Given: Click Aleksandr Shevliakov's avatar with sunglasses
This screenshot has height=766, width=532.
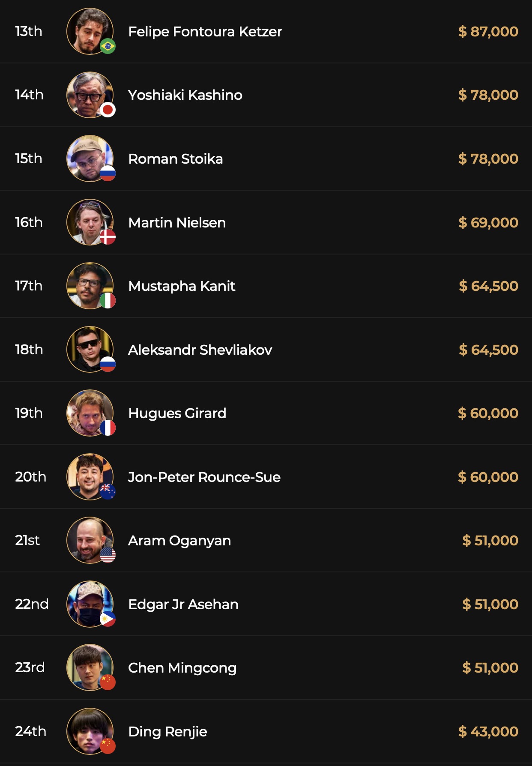Looking at the screenshot, I should [90, 349].
